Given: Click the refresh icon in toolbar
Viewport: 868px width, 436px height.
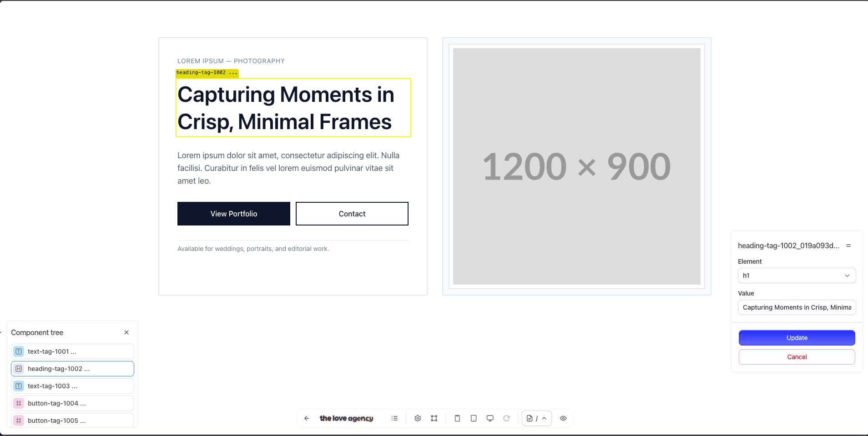Looking at the screenshot, I should (506, 418).
